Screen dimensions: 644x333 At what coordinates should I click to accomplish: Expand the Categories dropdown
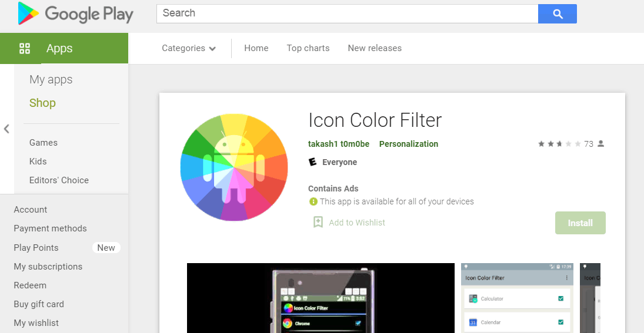(189, 48)
